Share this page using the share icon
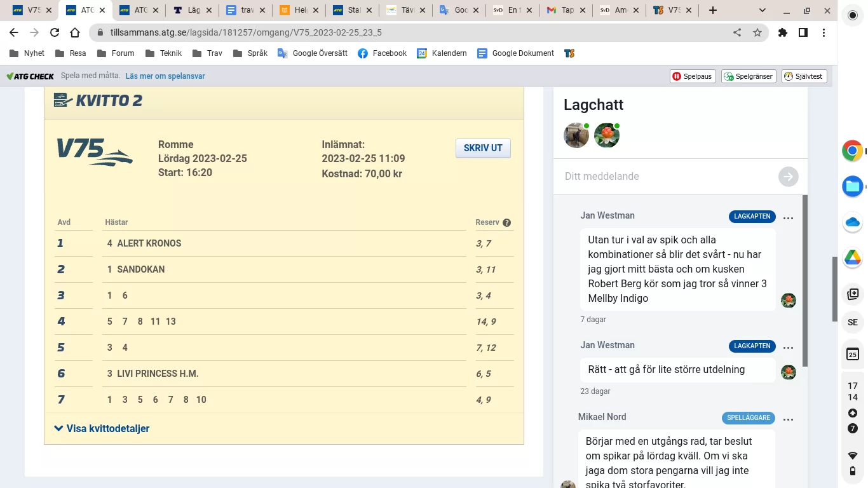 [737, 32]
